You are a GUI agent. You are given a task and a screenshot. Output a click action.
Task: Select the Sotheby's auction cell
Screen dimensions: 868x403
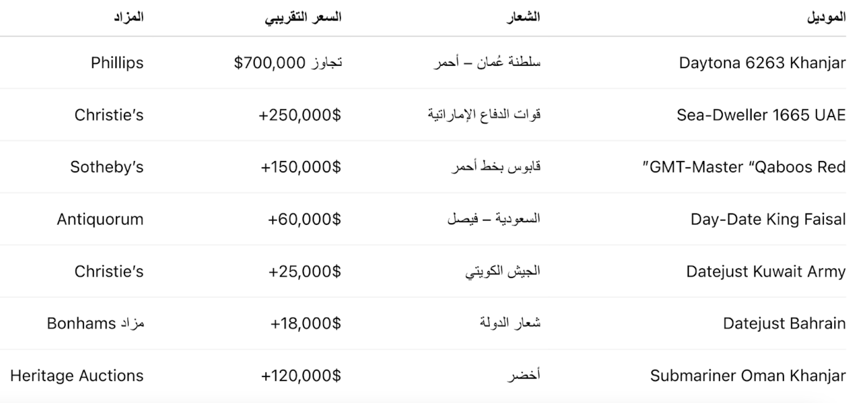[x=107, y=167]
